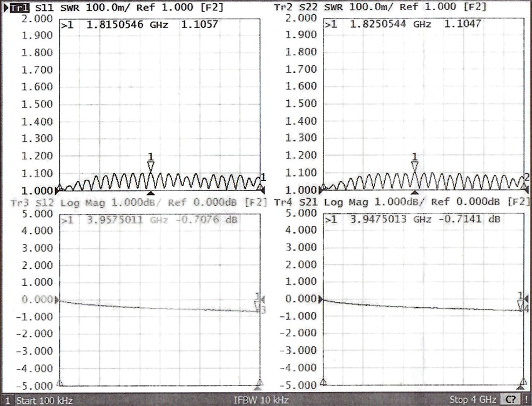
Task: Click marker 1 triangle on S11 SWR trace
Action: [151, 166]
